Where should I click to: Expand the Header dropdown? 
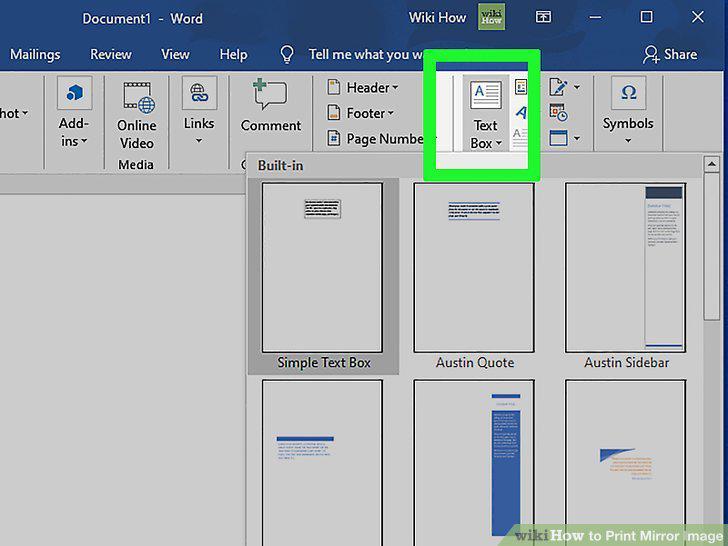(395, 87)
